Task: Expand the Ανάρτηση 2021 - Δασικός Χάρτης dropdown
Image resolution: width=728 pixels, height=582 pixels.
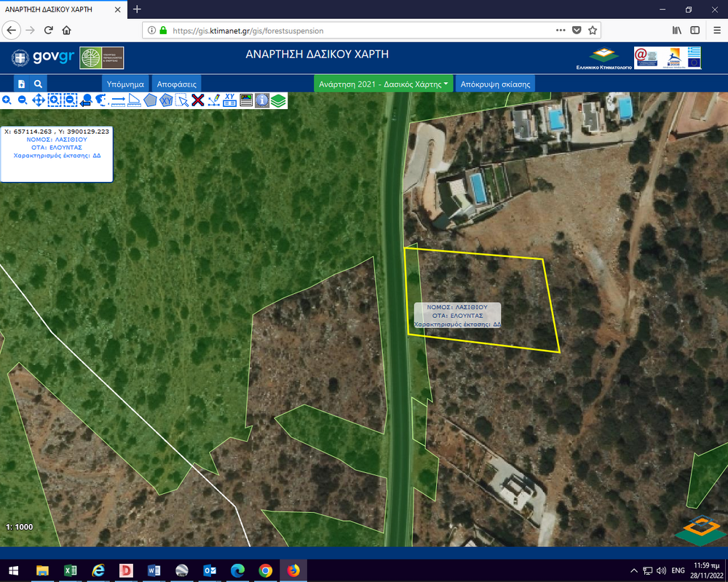Action: (x=383, y=84)
